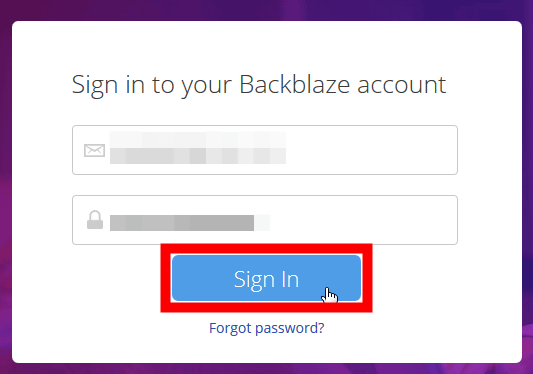Click empty space right of masked password
The width and height of the screenshot is (533, 374).
pyautogui.click(x=364, y=220)
